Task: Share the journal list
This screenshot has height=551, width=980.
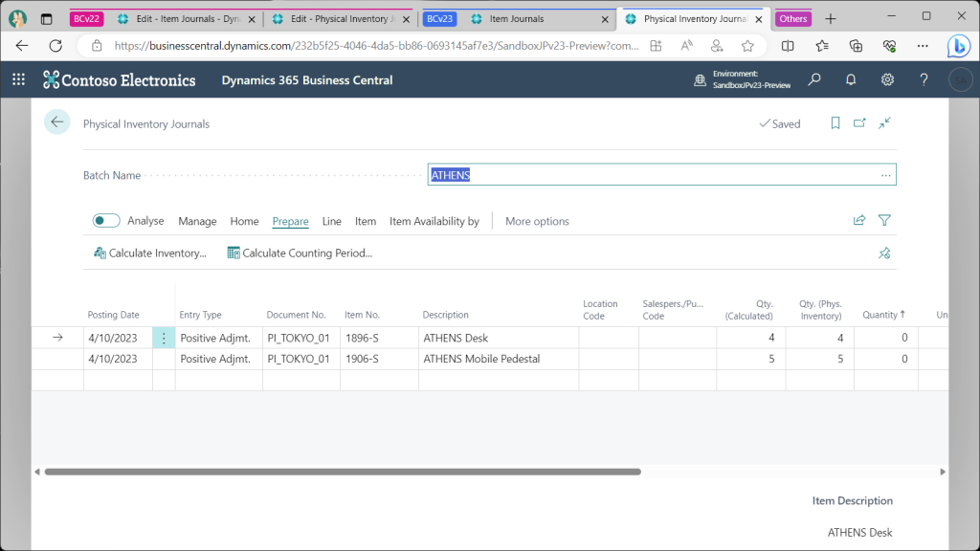Action: click(859, 220)
